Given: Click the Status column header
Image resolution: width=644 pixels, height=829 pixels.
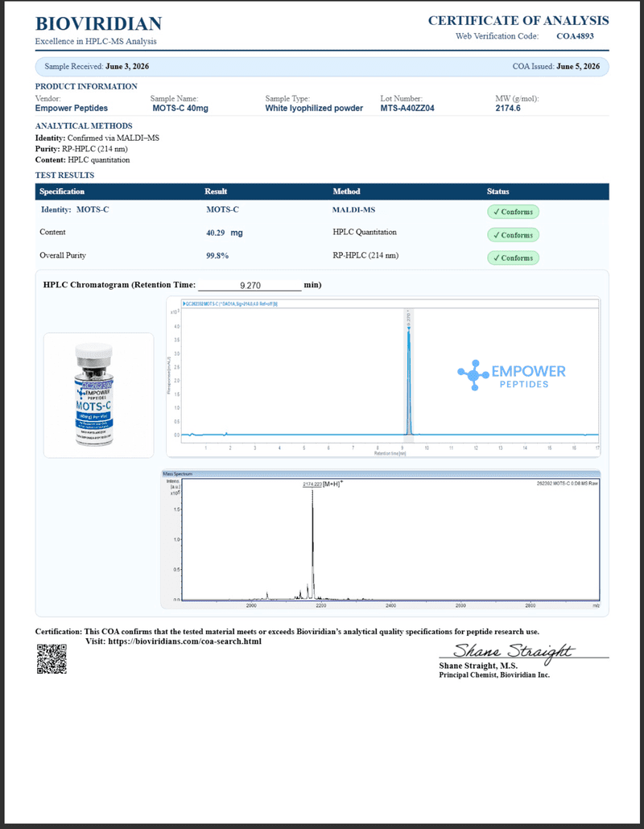Looking at the screenshot, I should 497,192.
